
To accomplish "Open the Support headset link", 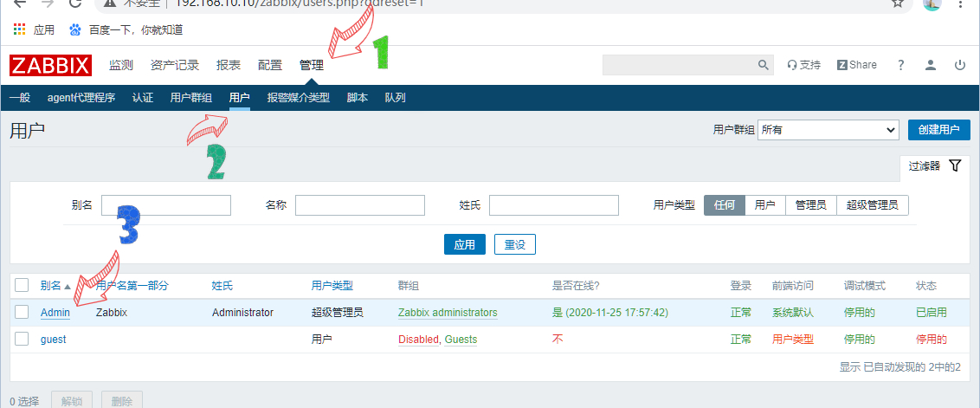I will click(803, 65).
